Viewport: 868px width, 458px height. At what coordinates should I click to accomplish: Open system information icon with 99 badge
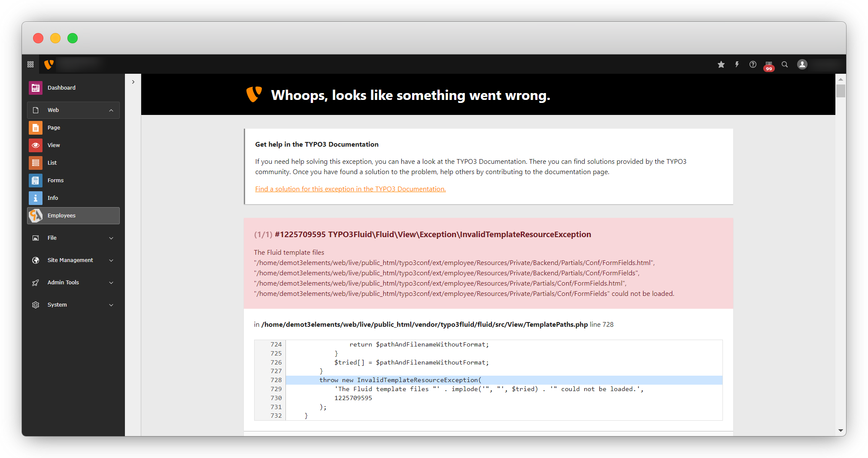(x=768, y=65)
